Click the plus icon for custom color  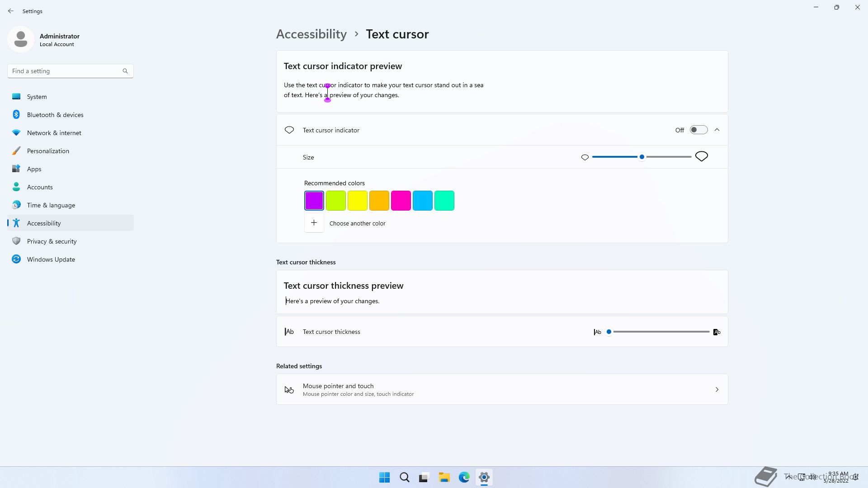tap(314, 223)
